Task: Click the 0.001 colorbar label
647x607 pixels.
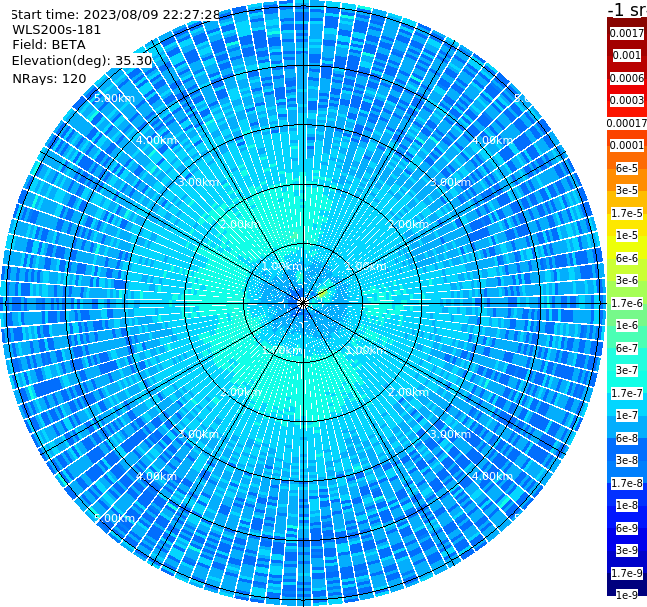Action: (x=626, y=55)
